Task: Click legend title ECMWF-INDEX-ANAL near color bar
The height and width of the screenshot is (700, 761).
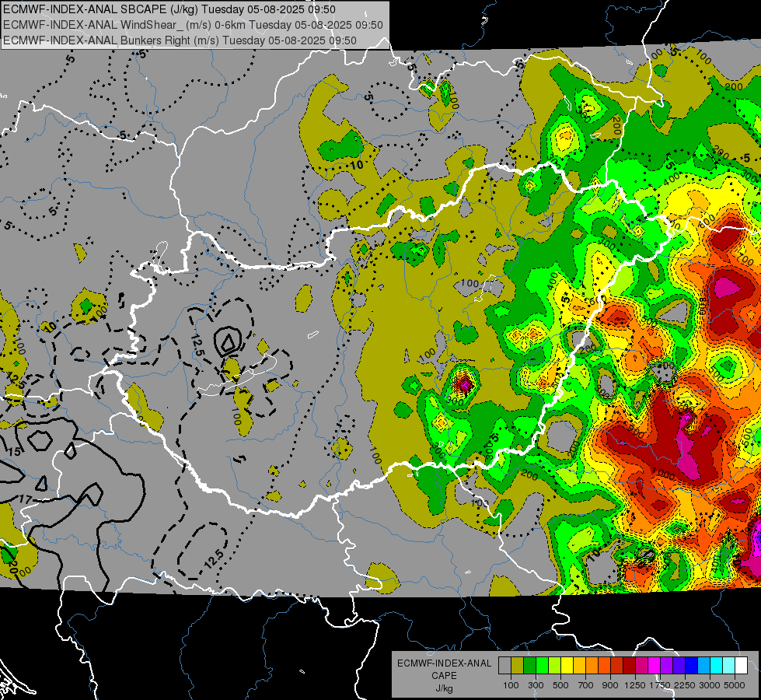Action: tap(444, 663)
